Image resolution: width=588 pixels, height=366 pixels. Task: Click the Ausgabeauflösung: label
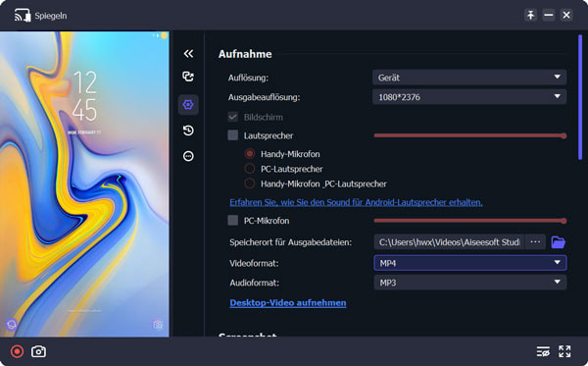coord(264,97)
